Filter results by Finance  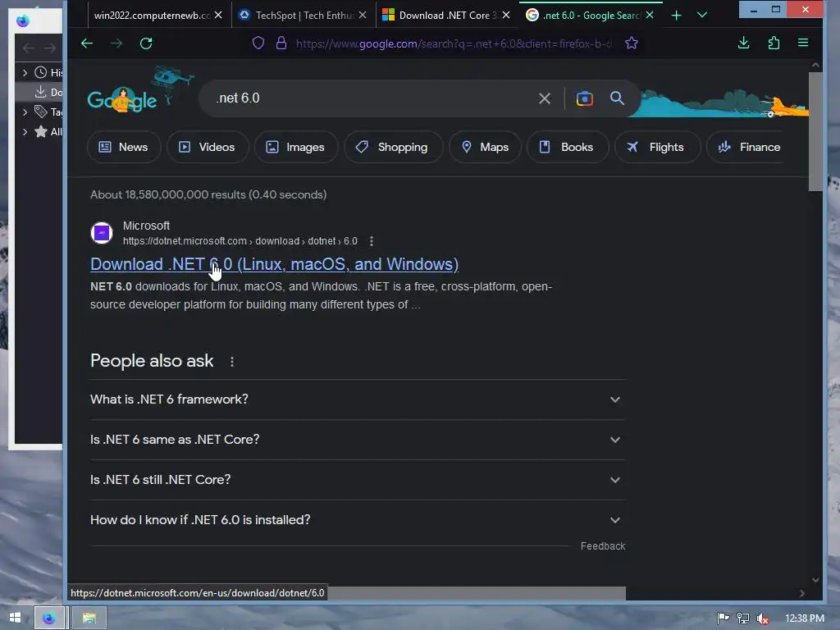point(746,148)
